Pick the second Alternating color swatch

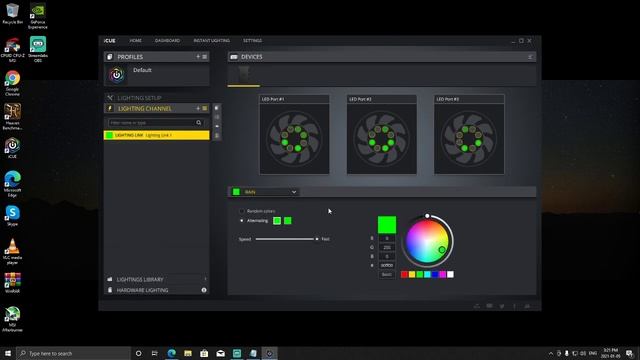coord(288,221)
